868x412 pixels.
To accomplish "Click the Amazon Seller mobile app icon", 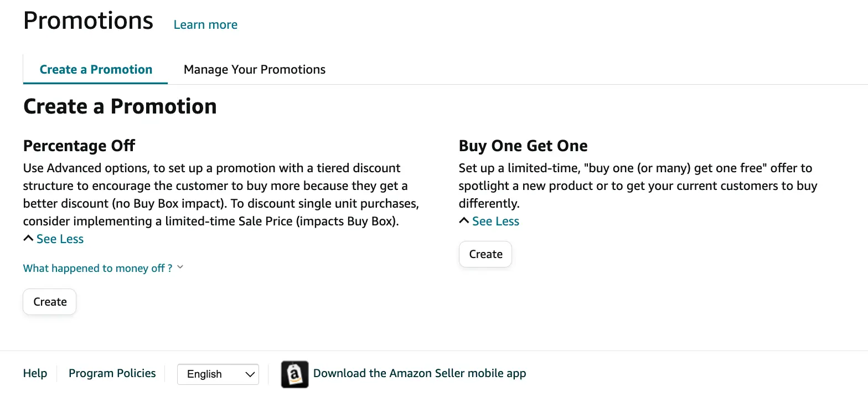I will pos(294,374).
